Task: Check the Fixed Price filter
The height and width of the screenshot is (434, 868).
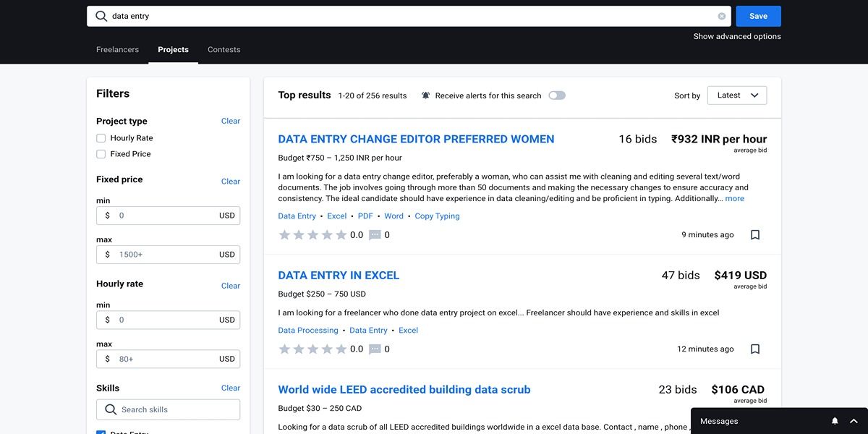Action: point(101,154)
